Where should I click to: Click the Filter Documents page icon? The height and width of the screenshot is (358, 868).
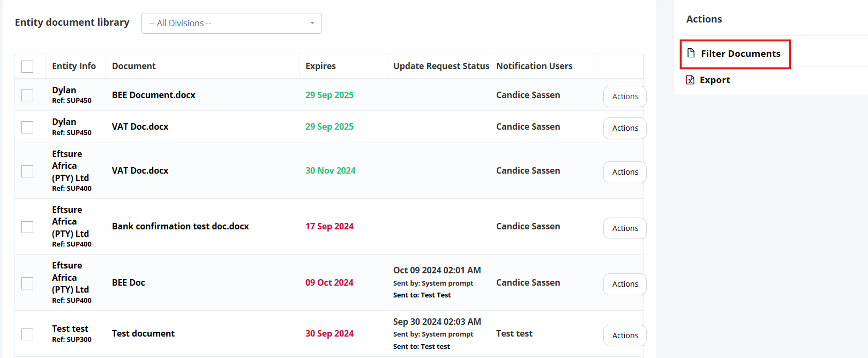click(x=691, y=53)
